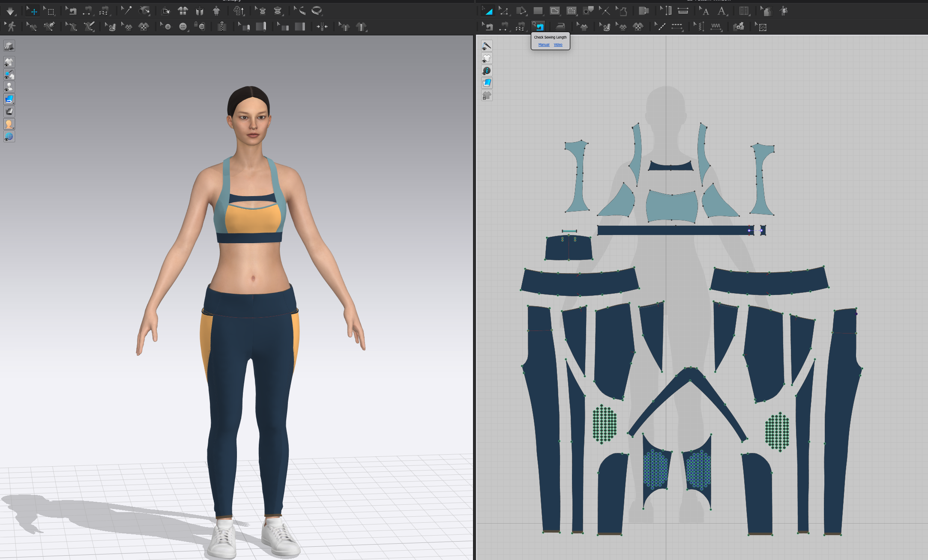
Task: Toggle 2D locked shirt icon
Action: [x=487, y=95]
